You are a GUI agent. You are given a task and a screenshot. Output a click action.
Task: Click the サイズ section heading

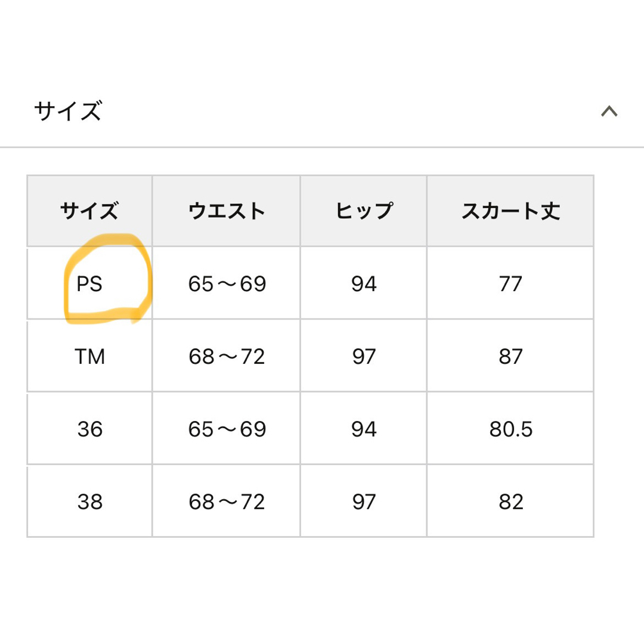click(x=68, y=111)
